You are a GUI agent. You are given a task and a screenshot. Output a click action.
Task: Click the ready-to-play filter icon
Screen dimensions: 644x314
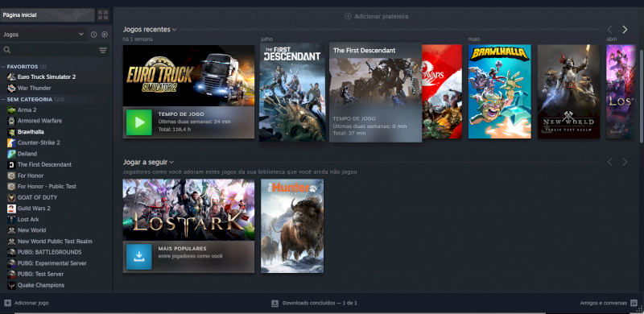105,35
